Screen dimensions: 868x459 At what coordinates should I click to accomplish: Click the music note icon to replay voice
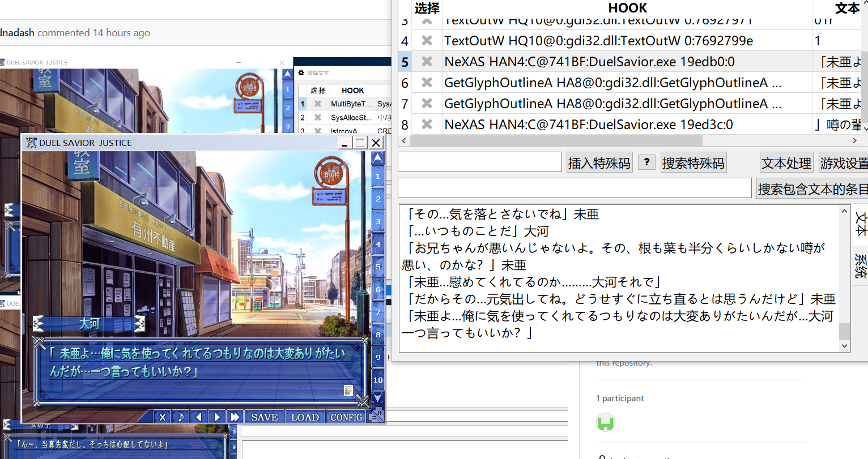coord(180,416)
